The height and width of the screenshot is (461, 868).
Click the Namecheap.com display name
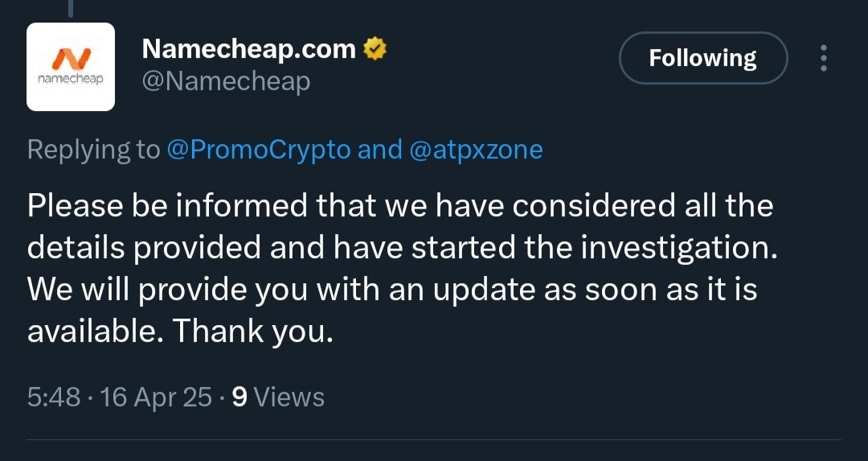point(249,49)
